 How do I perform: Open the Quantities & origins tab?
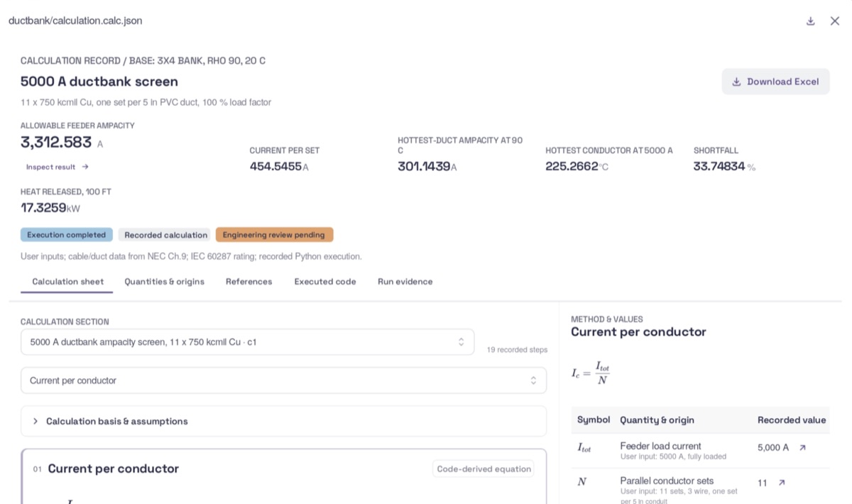(165, 282)
